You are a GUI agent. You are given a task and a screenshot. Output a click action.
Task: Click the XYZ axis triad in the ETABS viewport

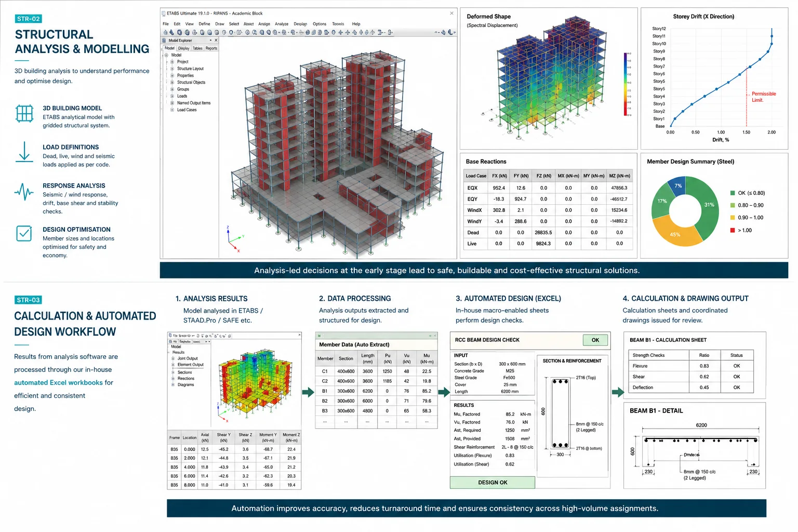(234, 240)
